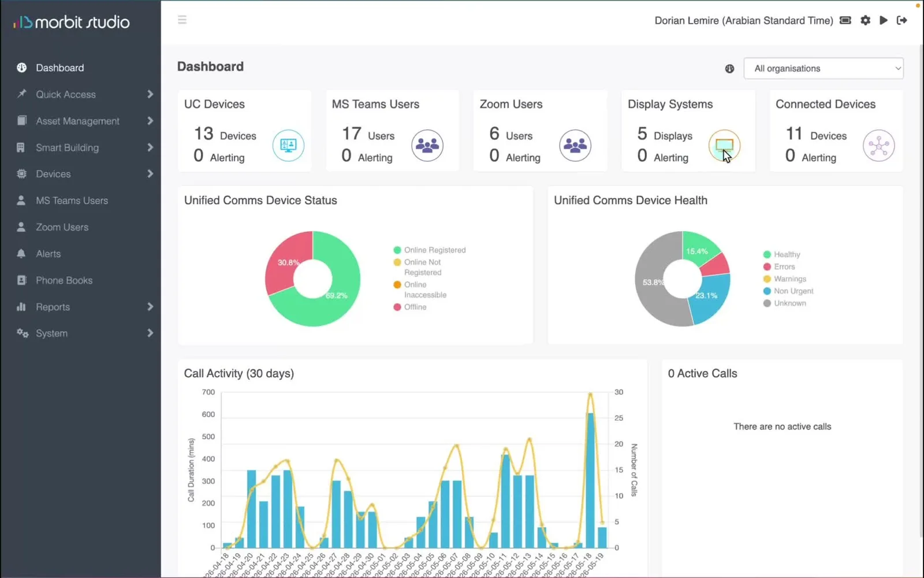Click the tallest call activity bar

pos(590,480)
